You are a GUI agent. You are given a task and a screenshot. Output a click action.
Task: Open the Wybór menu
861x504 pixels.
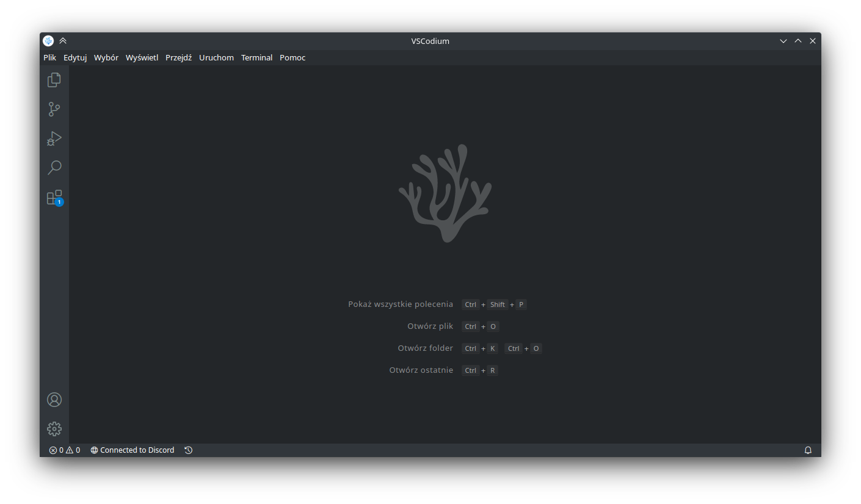point(106,58)
